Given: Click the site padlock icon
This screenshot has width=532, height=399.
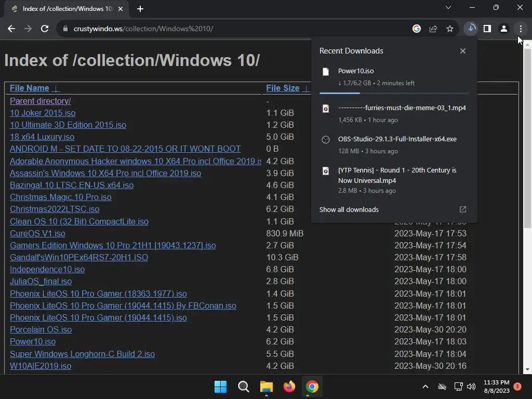Looking at the screenshot, I should click(x=65, y=29).
